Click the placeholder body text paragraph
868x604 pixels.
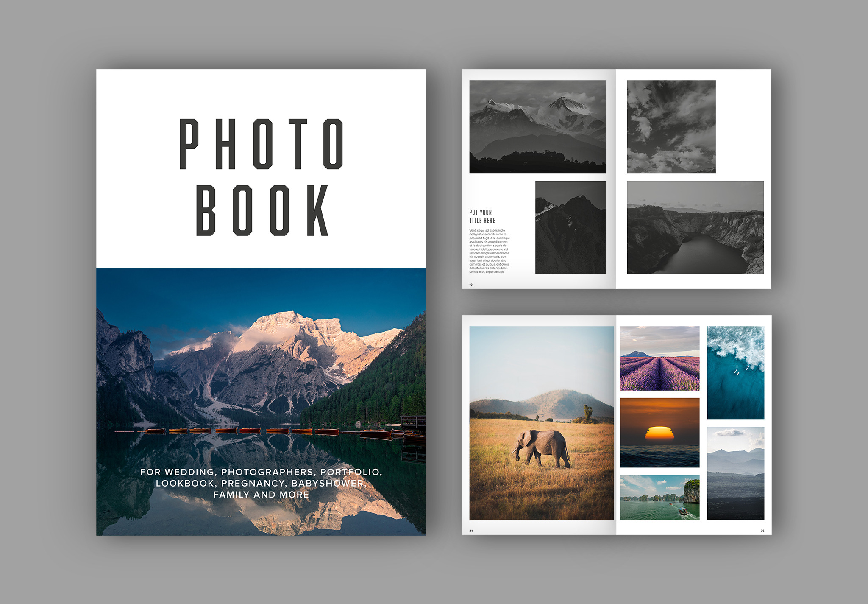pyautogui.click(x=489, y=251)
